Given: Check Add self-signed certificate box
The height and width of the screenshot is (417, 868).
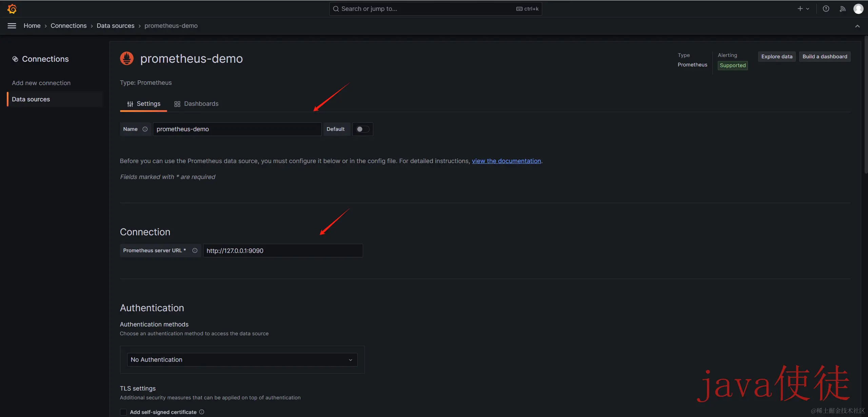Looking at the screenshot, I should [123, 412].
